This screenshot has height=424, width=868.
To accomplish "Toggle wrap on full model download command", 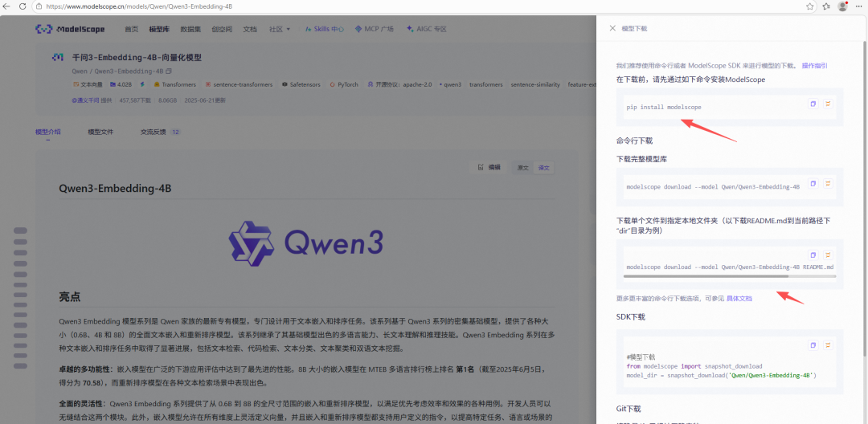I will click(828, 184).
